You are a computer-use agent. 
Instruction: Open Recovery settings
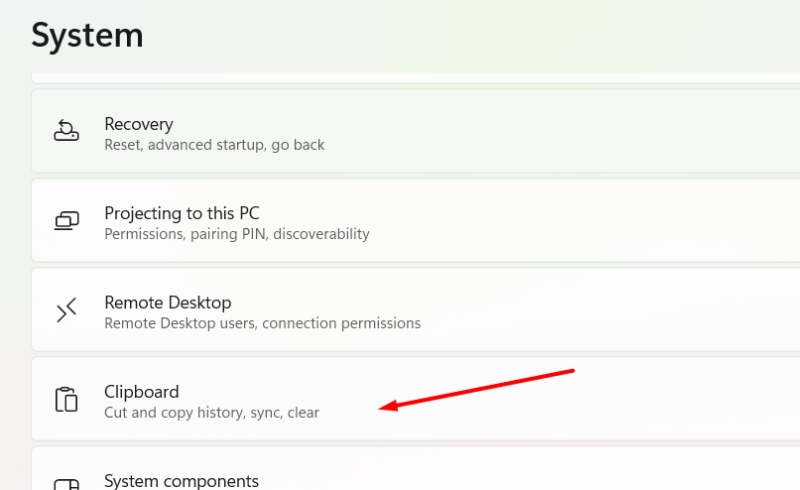pyautogui.click(x=416, y=131)
